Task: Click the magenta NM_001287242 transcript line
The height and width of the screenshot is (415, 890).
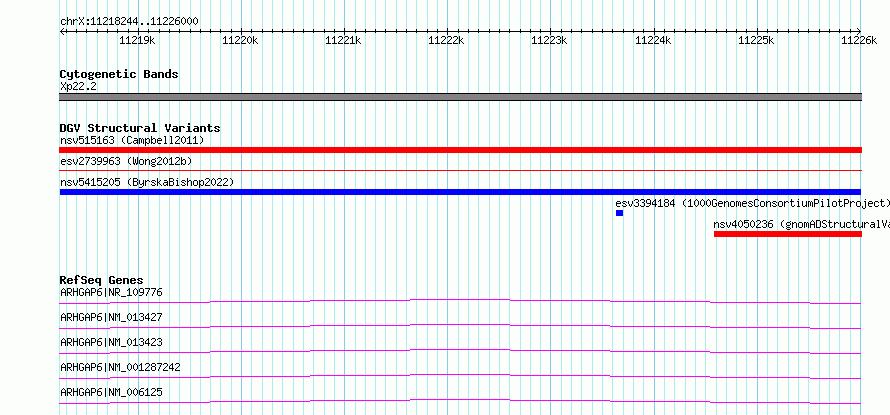Action: point(460,376)
